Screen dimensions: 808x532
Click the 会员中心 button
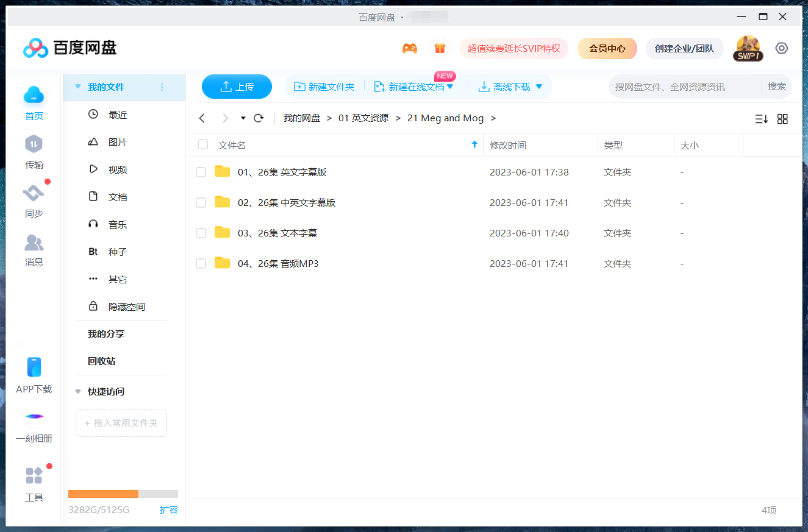(607, 48)
